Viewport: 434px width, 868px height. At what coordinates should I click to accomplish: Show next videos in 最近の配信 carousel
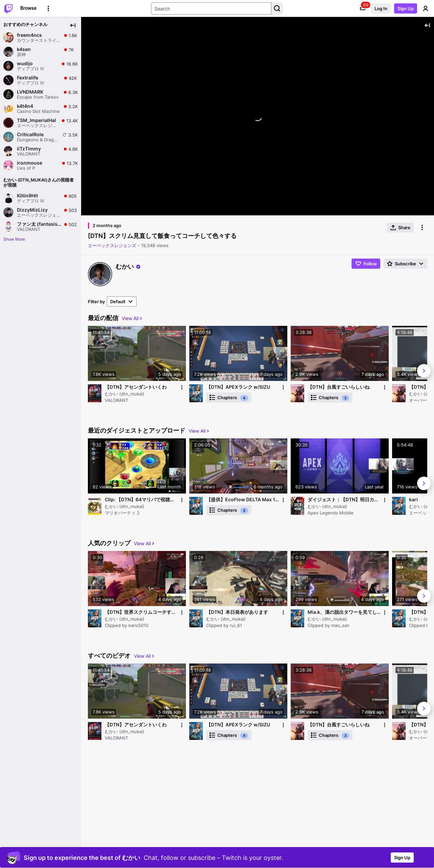point(424,371)
